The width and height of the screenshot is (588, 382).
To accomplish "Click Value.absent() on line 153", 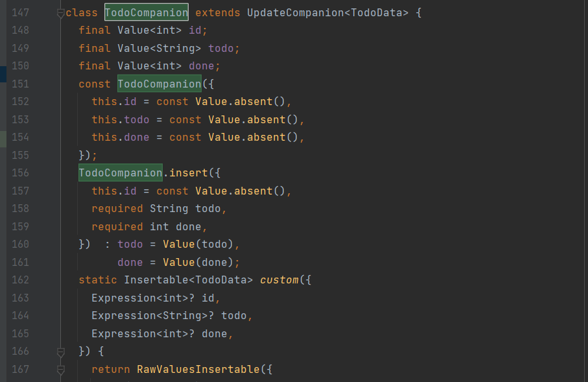I will pyautogui.click(x=253, y=119).
